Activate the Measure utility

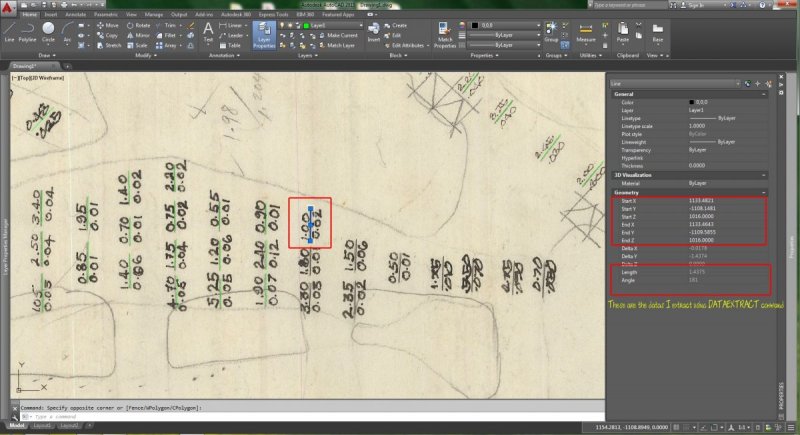587,34
